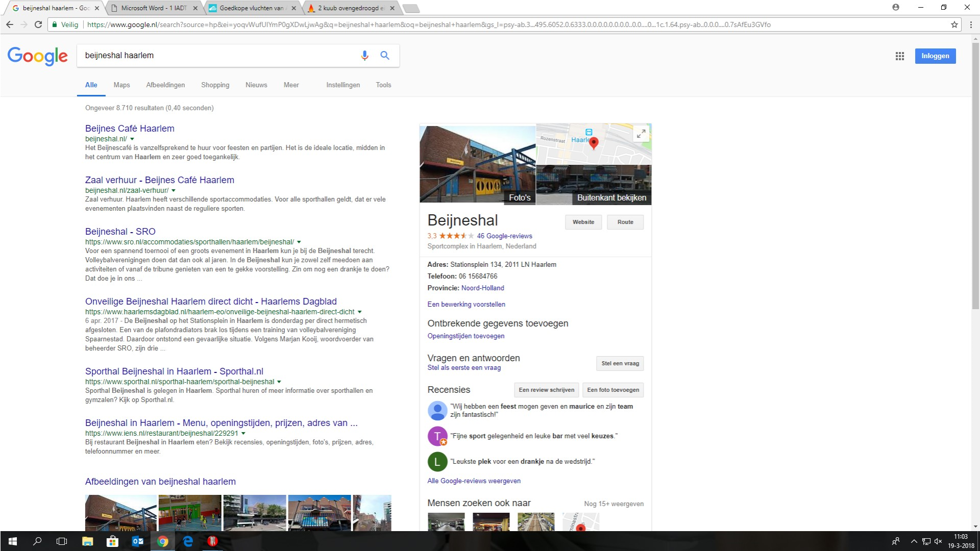Click the red app icon on taskbar
The height and width of the screenshot is (551, 980).
213,541
